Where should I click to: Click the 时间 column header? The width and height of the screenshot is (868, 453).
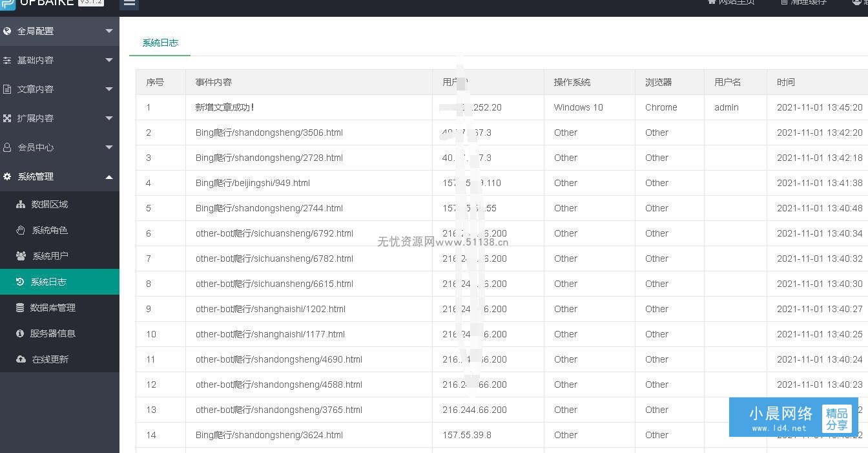point(786,82)
